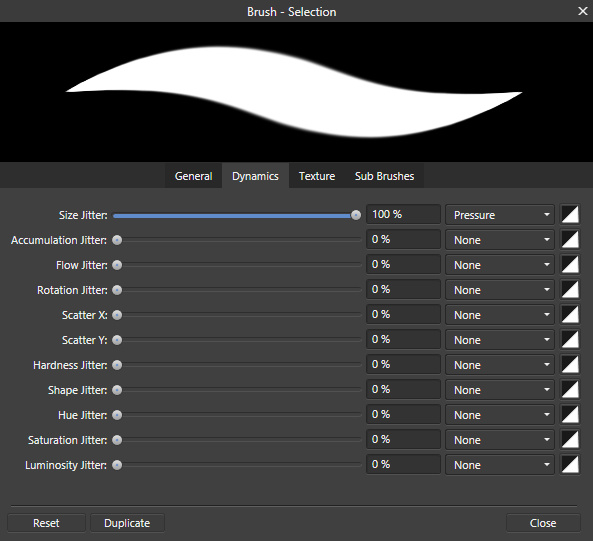This screenshot has width=593, height=541.
Task: Switch to the Sub Brushes tab
Action: click(384, 176)
